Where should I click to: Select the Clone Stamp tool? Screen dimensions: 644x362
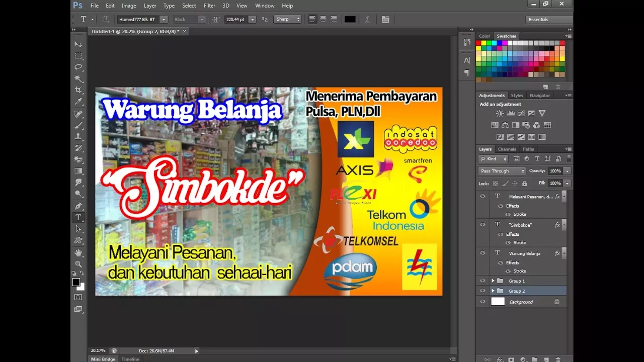(78, 137)
